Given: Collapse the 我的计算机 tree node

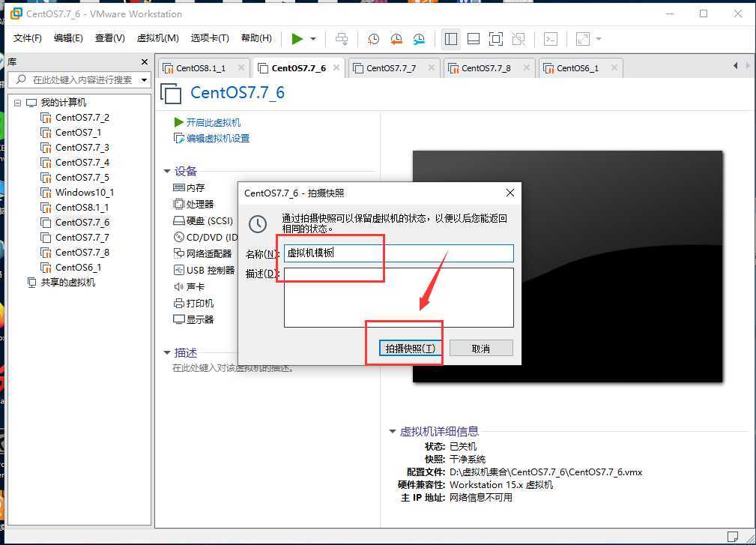Looking at the screenshot, I should tap(18, 103).
